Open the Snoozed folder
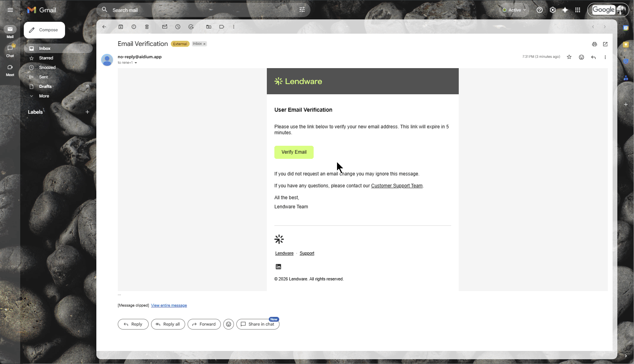The width and height of the screenshot is (634, 364). [x=58, y=67]
